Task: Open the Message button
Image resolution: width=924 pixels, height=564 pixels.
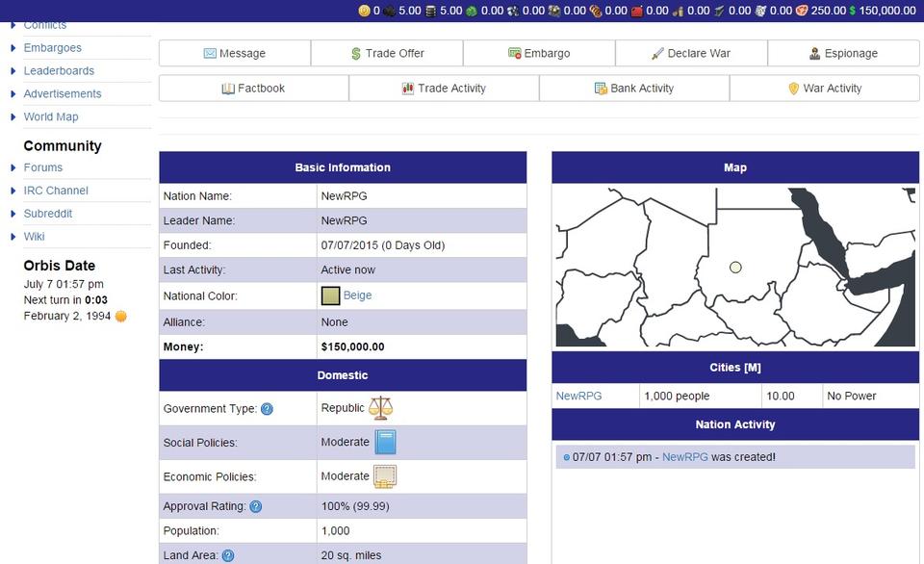Action: [x=235, y=53]
